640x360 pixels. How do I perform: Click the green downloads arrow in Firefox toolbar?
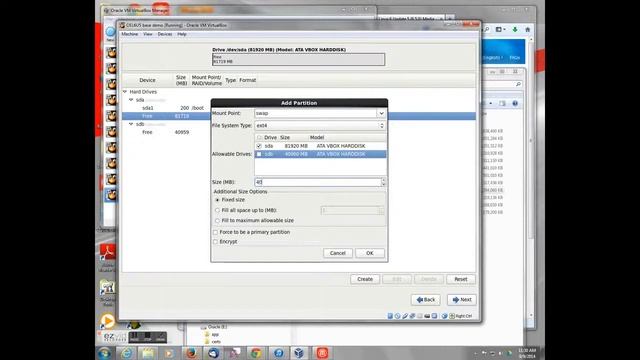[515, 29]
